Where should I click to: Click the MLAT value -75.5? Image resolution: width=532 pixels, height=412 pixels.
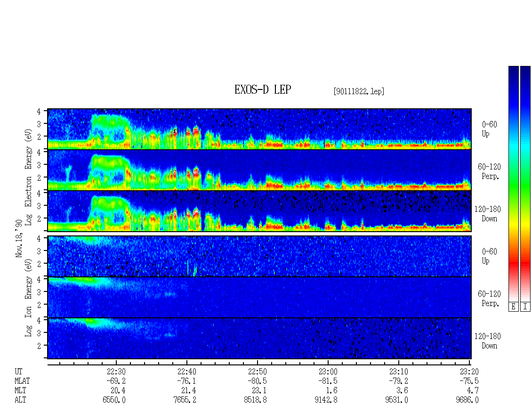coord(469,381)
